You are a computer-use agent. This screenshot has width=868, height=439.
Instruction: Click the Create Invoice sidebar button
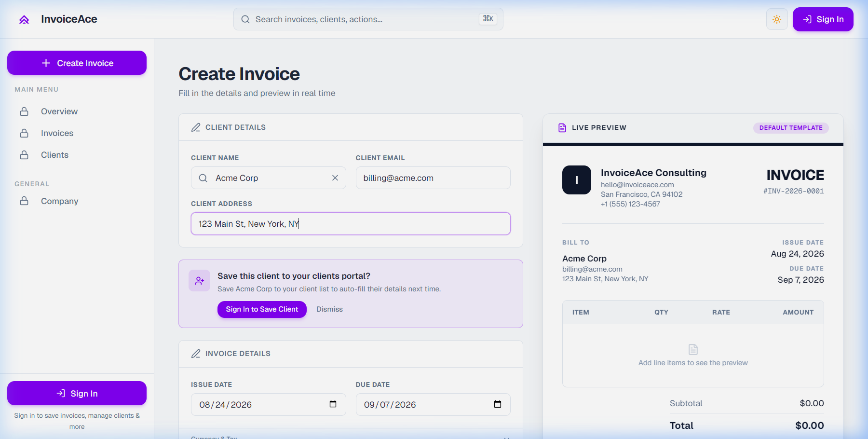pos(77,63)
